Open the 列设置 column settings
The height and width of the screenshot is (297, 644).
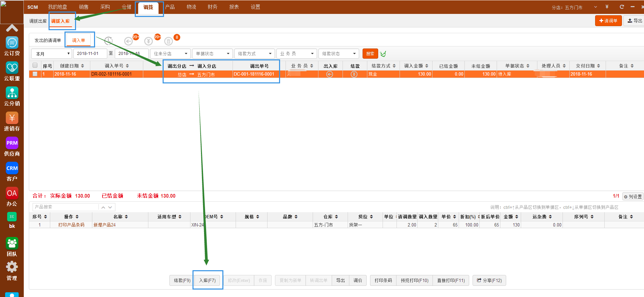click(633, 197)
